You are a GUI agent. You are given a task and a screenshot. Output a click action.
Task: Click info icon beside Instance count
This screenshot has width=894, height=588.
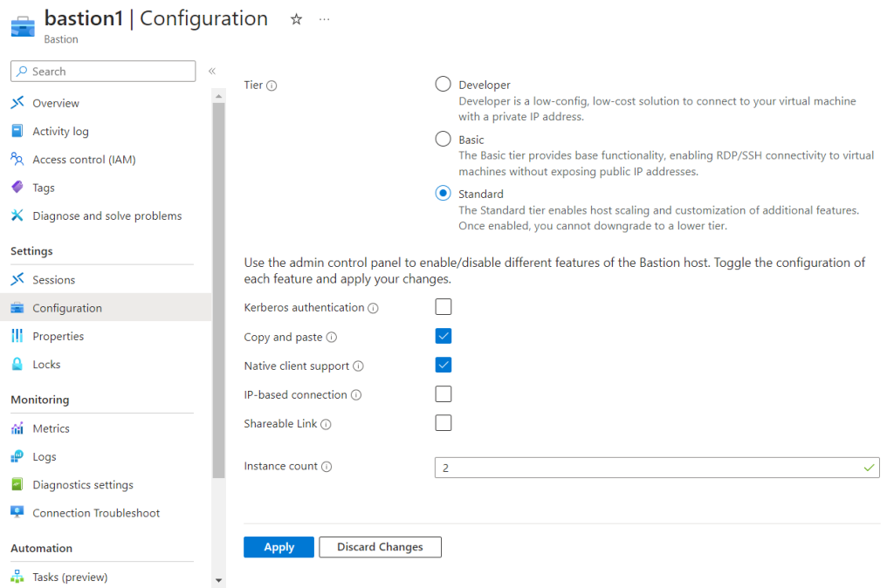pos(327,467)
